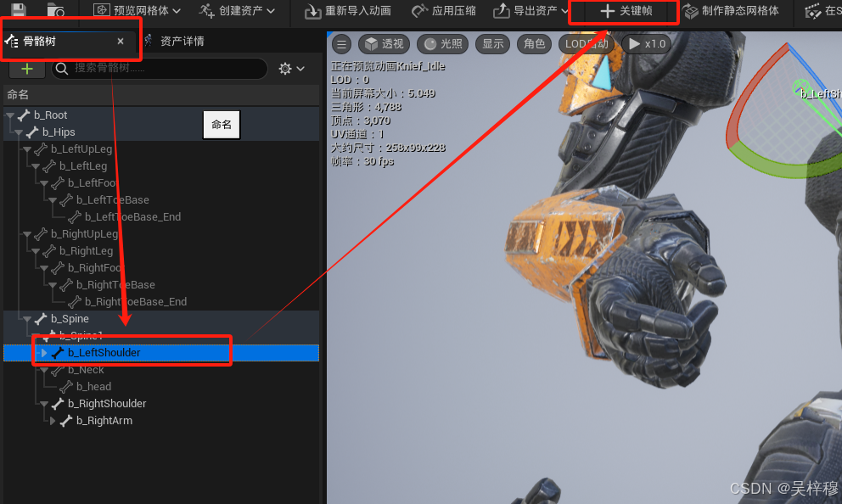Close the Skeleton Tree (骨骼树) tab
Image resolution: width=842 pixels, height=504 pixels.
[x=121, y=41]
